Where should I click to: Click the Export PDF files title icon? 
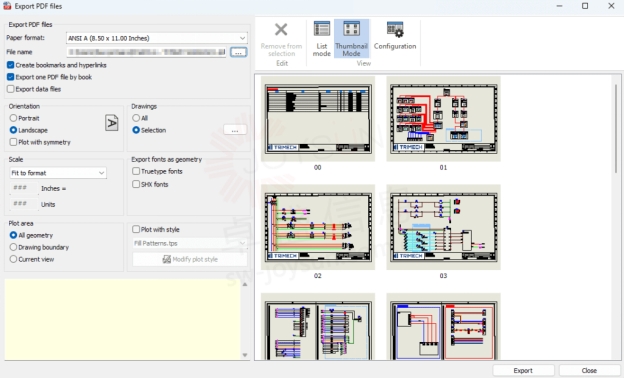7,6
